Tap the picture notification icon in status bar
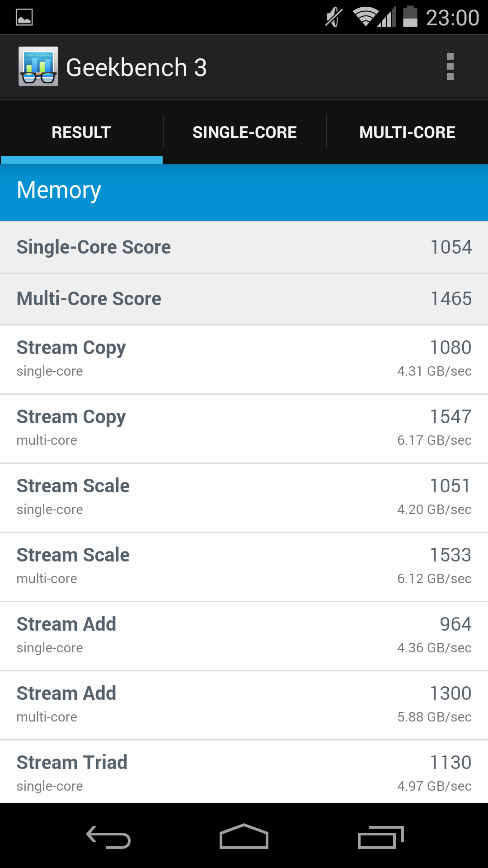Screen dimensions: 488x868 [24, 18]
